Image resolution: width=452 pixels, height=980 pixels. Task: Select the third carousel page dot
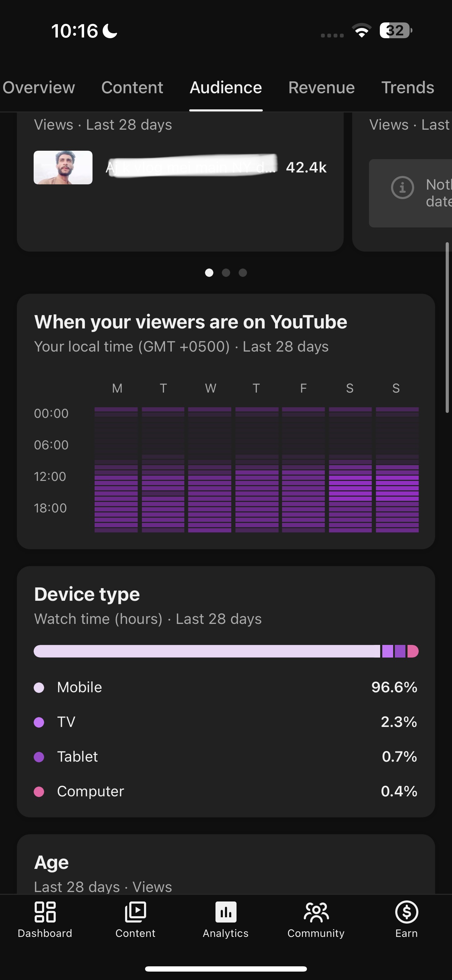point(243,272)
